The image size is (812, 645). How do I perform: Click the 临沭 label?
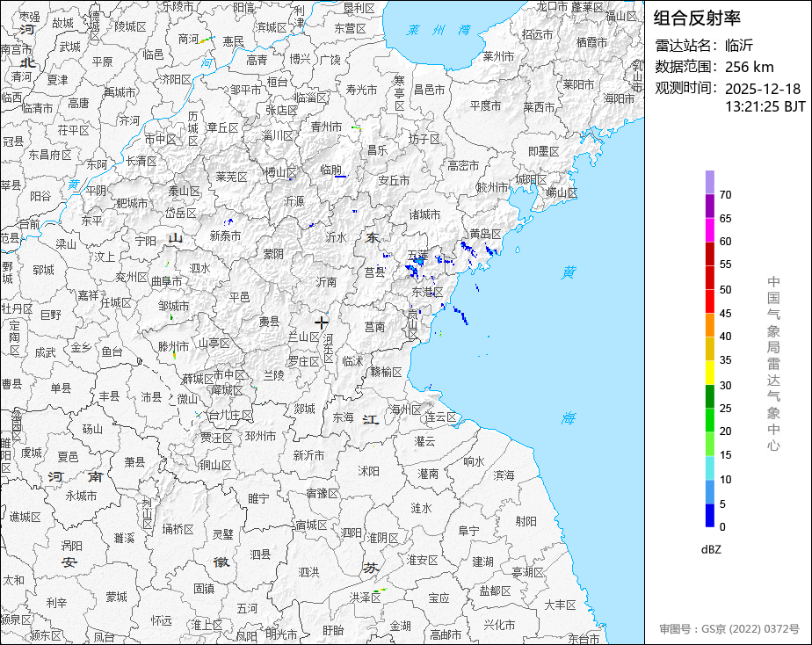click(x=352, y=361)
